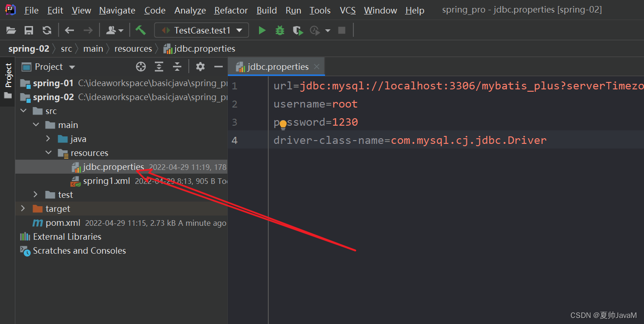The height and width of the screenshot is (324, 644).
Task: Open the Analyze menu
Action: click(x=190, y=10)
